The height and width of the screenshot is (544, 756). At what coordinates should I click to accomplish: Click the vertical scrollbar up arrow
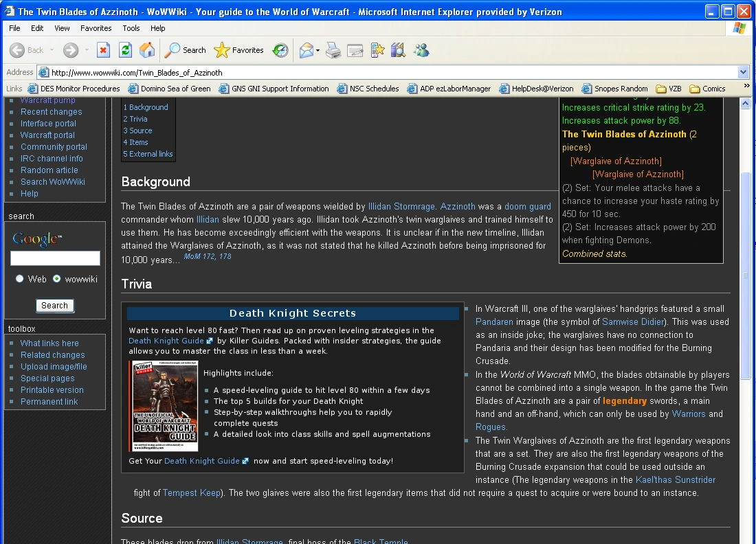(745, 102)
